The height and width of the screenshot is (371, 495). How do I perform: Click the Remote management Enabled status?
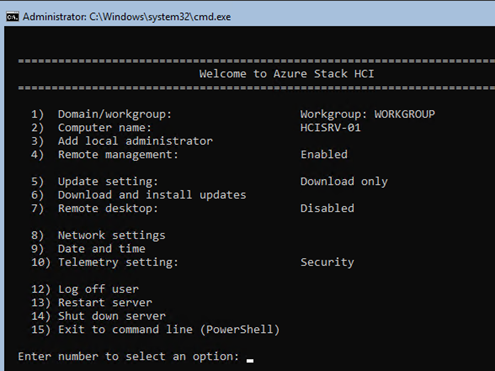coord(324,154)
